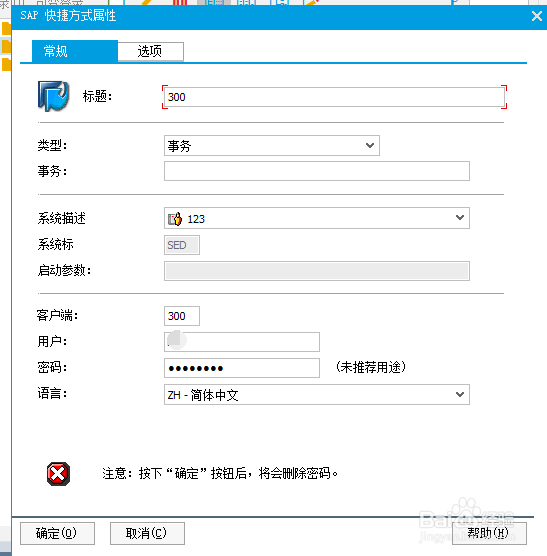Image resolution: width=547 pixels, height=556 pixels.
Task: Close the SAP 快捷方式属性 dialog
Action: pos(537,16)
